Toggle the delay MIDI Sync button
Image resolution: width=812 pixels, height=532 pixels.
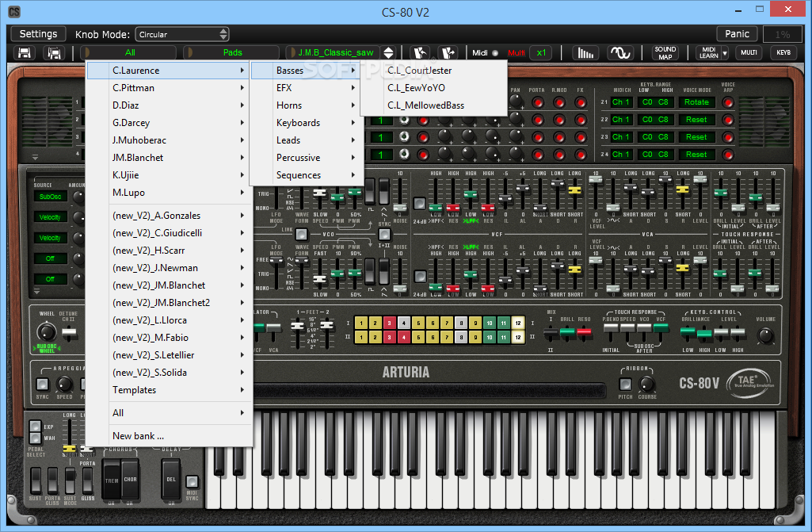192,481
